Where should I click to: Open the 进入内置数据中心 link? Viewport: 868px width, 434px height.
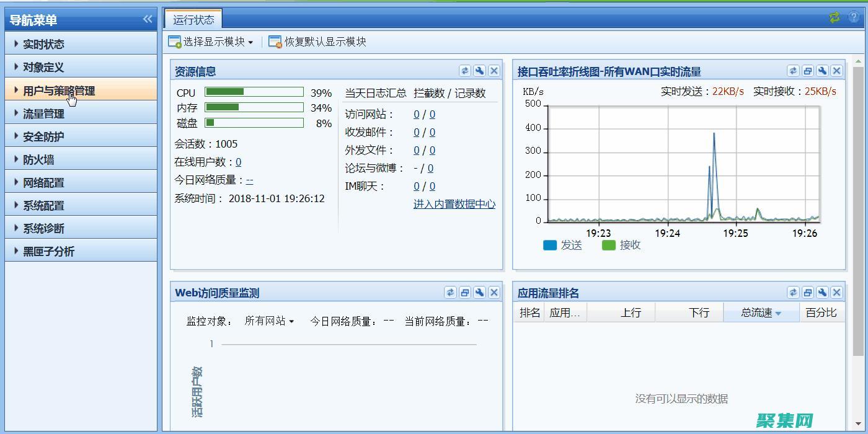454,203
